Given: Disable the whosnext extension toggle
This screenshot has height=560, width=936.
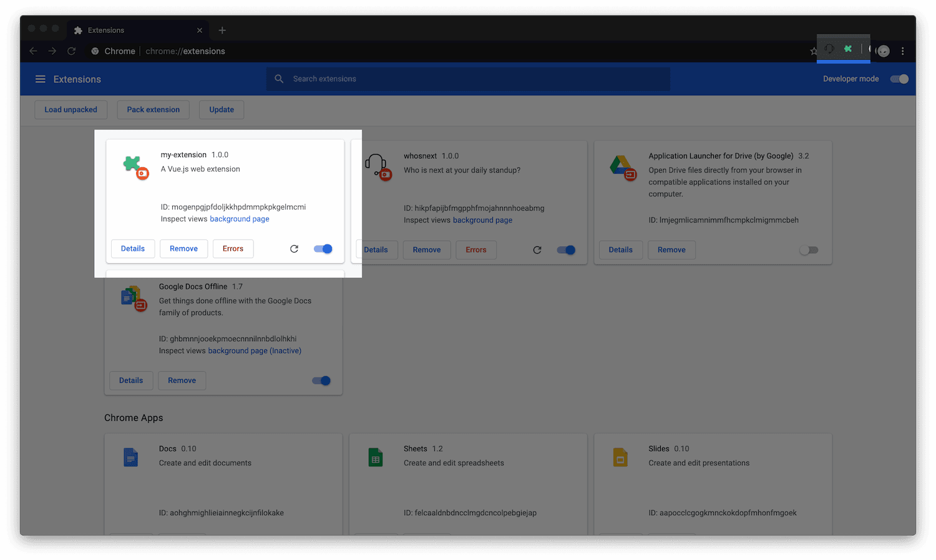Looking at the screenshot, I should [566, 250].
